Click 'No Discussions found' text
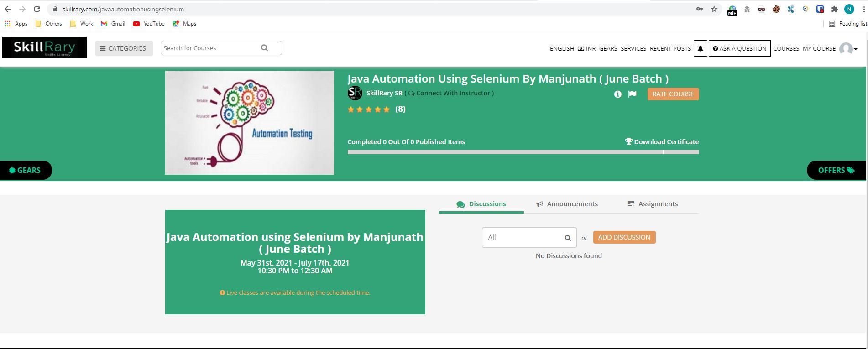 (x=569, y=256)
